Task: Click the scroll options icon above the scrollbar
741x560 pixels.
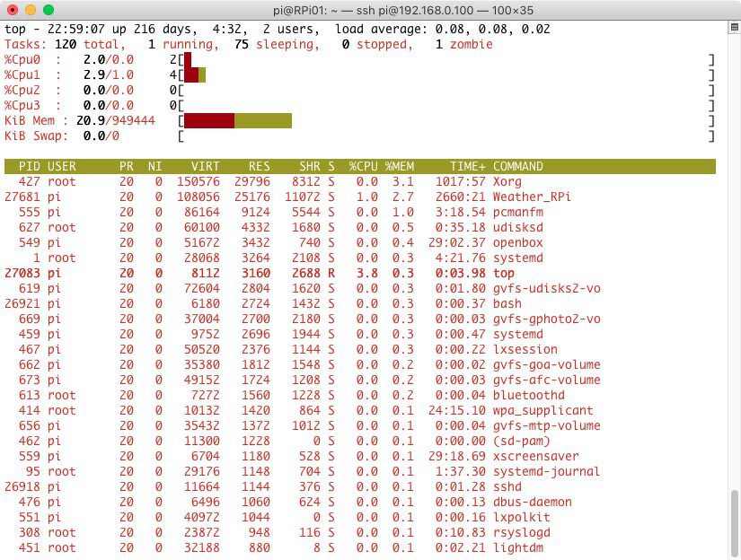Action: (735, 28)
